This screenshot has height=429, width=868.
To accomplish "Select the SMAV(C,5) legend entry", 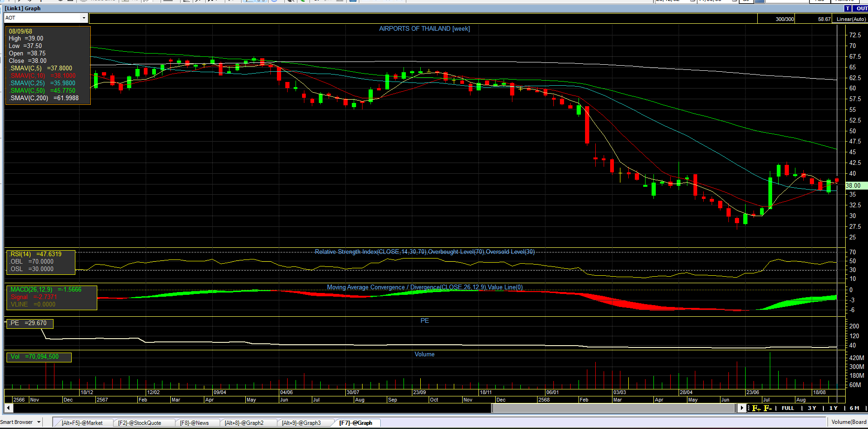I will (x=41, y=68).
